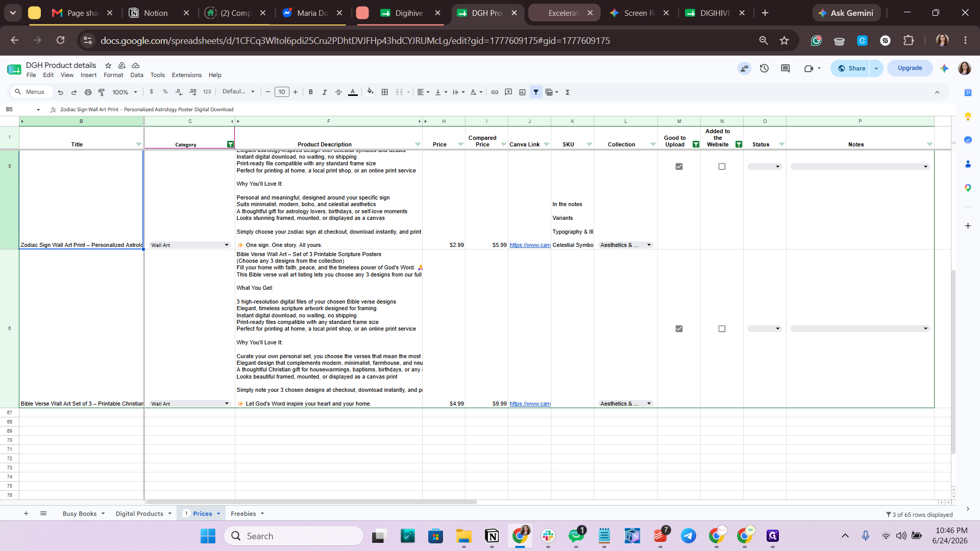This screenshot has width=980, height=551.
Task: Toggle the filter funnel icon in toolbar
Action: [536, 92]
